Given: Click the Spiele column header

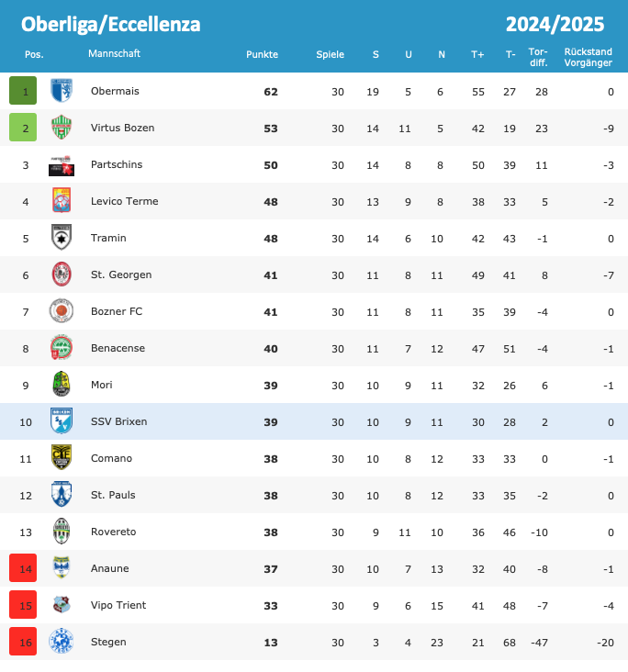Looking at the screenshot, I should [x=330, y=54].
